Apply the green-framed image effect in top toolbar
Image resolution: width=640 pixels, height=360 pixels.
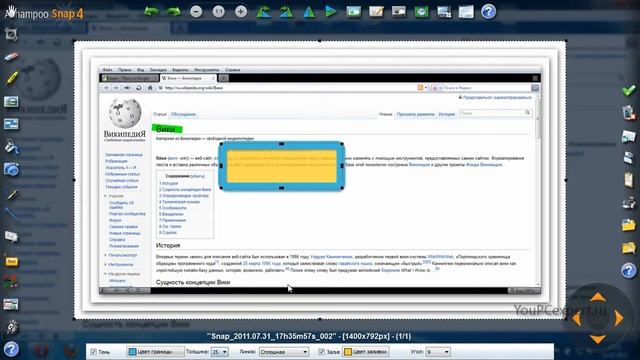click(x=421, y=11)
